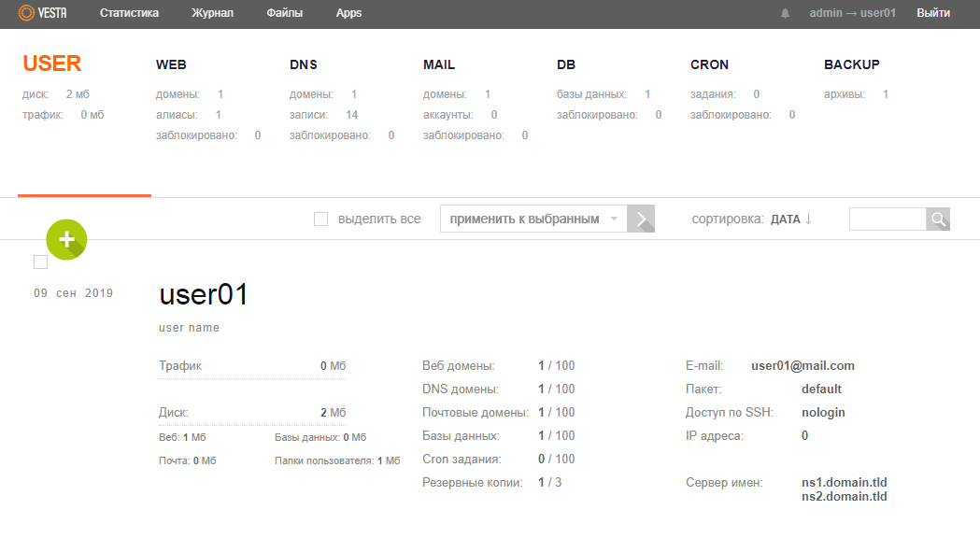
Task: Switch to the WEB section tab
Action: tap(172, 65)
